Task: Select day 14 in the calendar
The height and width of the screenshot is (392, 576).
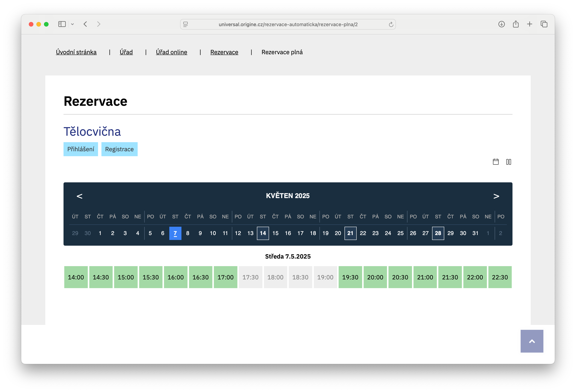Action: 263,233
